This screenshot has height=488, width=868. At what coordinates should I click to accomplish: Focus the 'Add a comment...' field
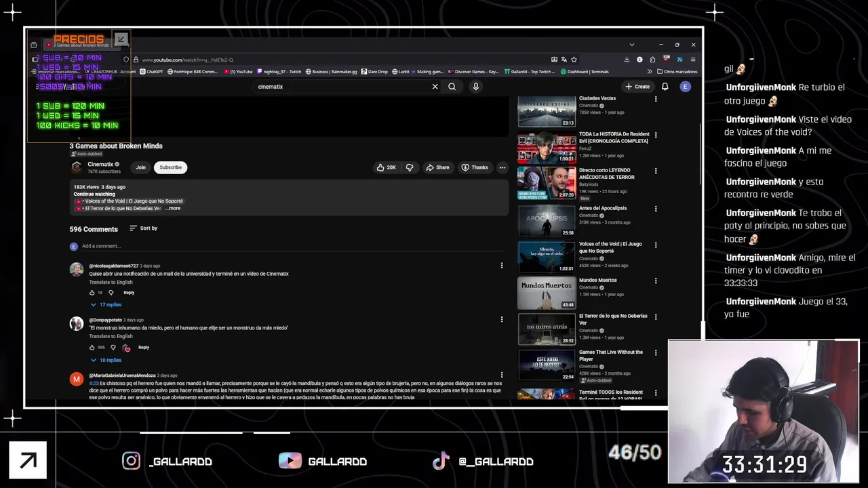coord(292,246)
